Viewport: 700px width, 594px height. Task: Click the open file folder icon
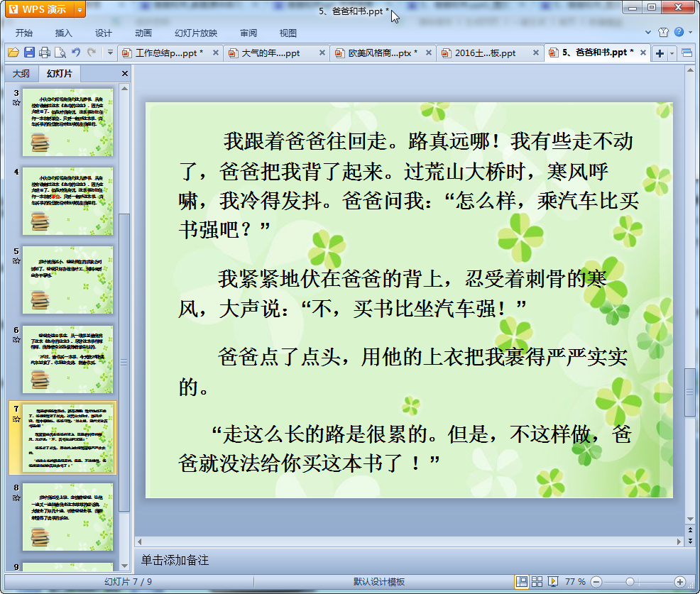click(x=13, y=53)
